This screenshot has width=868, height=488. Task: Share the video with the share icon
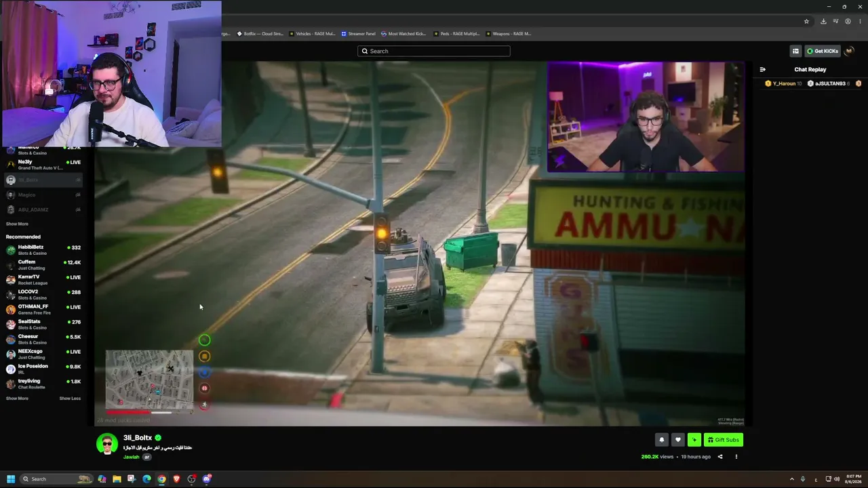coord(720,457)
